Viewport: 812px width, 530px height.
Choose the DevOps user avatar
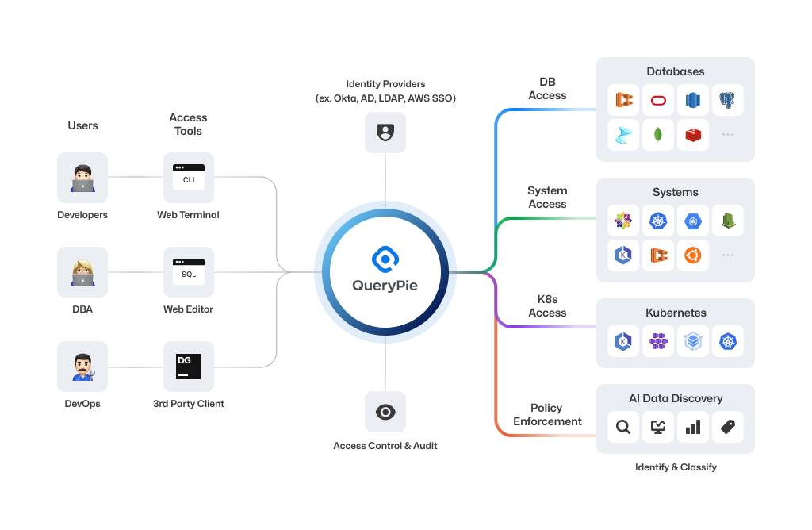[x=82, y=367]
